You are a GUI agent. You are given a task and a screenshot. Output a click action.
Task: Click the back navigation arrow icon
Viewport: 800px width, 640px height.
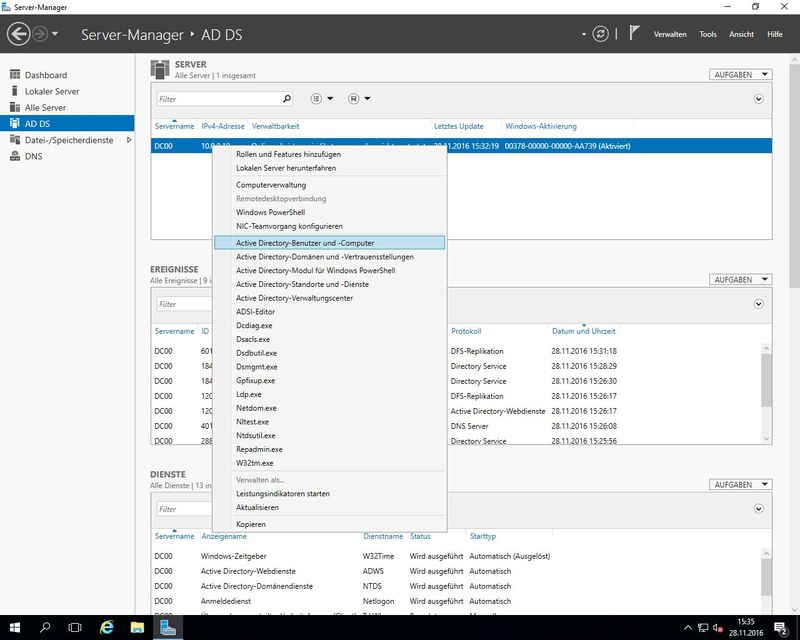pyautogui.click(x=18, y=34)
